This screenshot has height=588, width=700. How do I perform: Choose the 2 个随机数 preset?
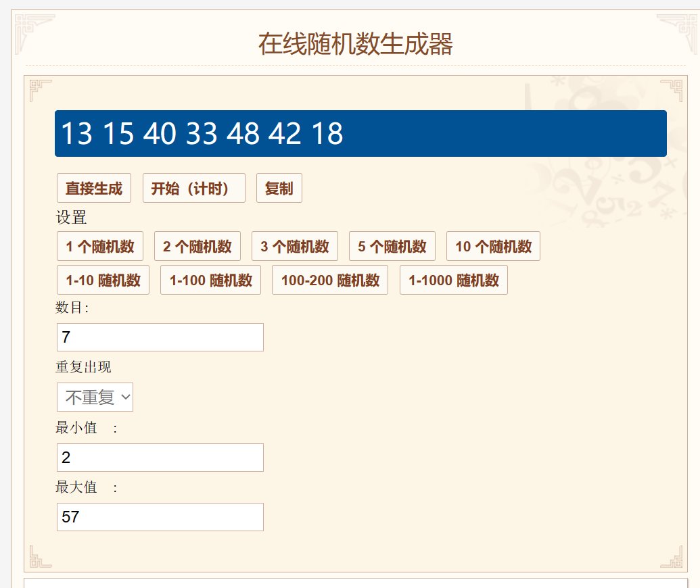pos(197,246)
